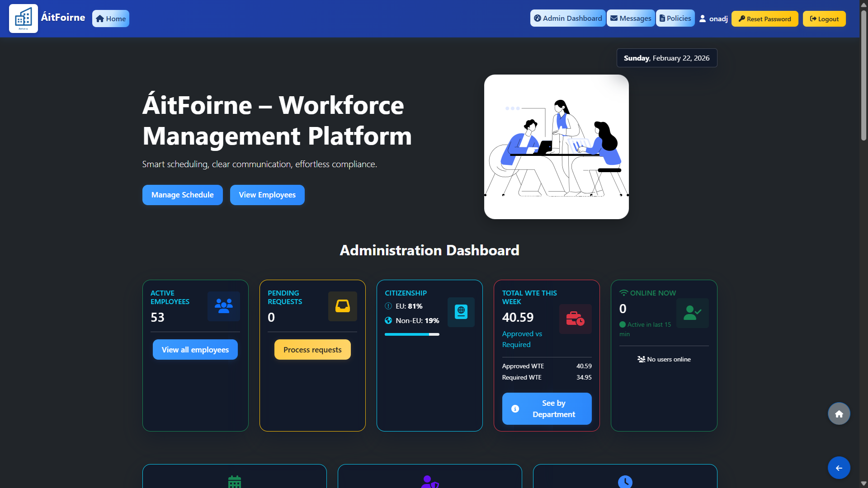Click the Sunday, February 22 date chip

[x=667, y=58]
